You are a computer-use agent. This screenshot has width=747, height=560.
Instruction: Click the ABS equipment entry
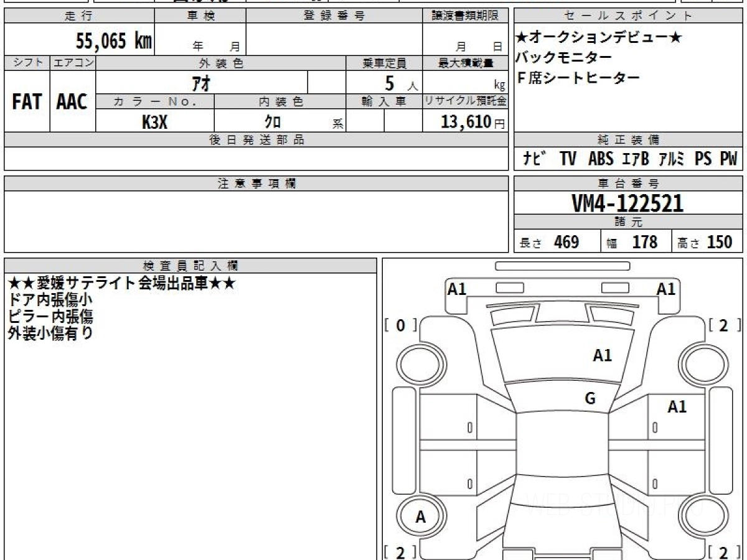(600, 159)
